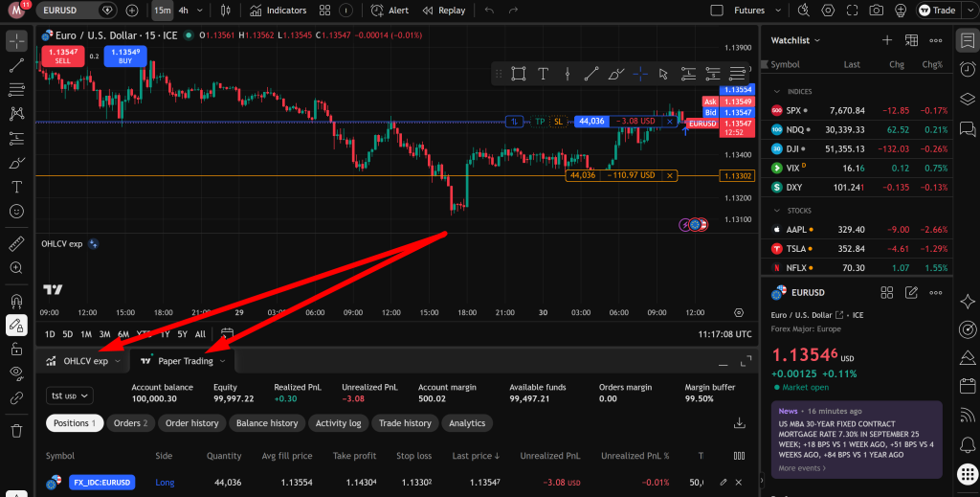This screenshot has width=980, height=497.
Task: Toggle the SL marker on position line
Action: pos(558,122)
